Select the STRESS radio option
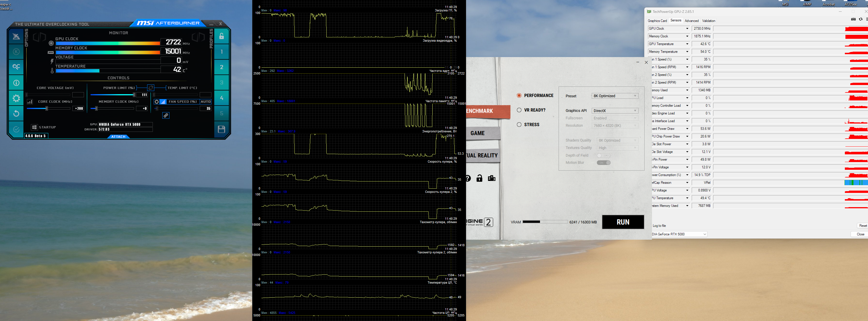This screenshot has height=321, width=868. (519, 124)
